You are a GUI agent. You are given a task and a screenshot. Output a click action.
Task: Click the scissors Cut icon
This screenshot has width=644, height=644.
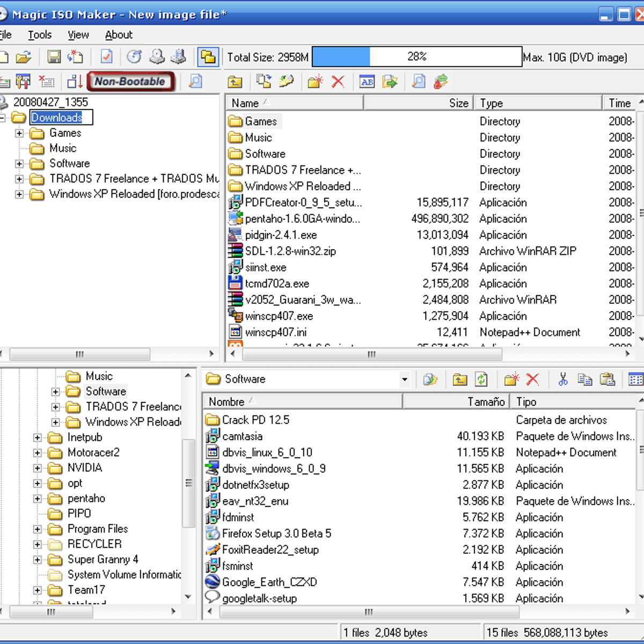tap(562, 379)
